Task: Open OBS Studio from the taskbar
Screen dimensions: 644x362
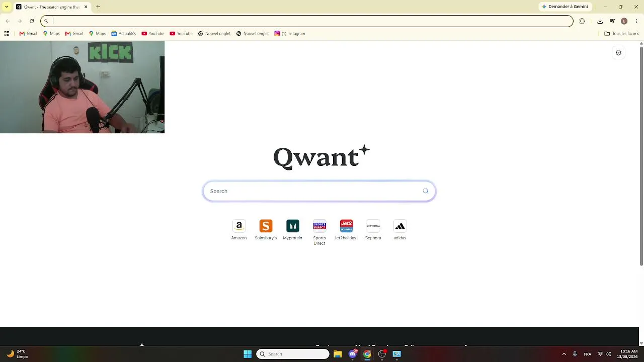Action: [x=382, y=354]
